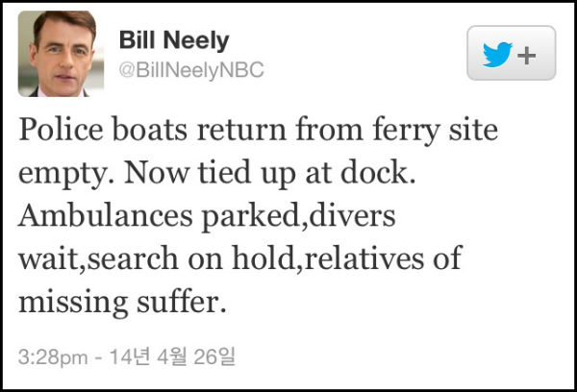Click the word "search" in the tweet
Screen dimensions: 577x392
(x=144, y=258)
